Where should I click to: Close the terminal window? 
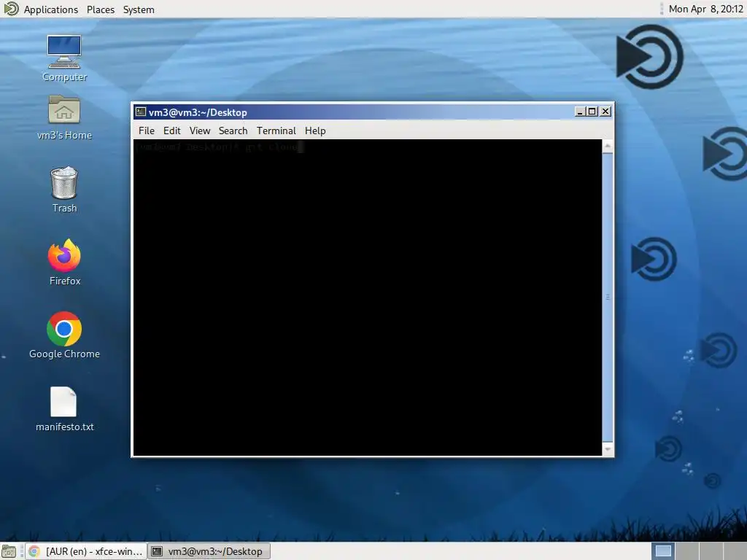605,112
